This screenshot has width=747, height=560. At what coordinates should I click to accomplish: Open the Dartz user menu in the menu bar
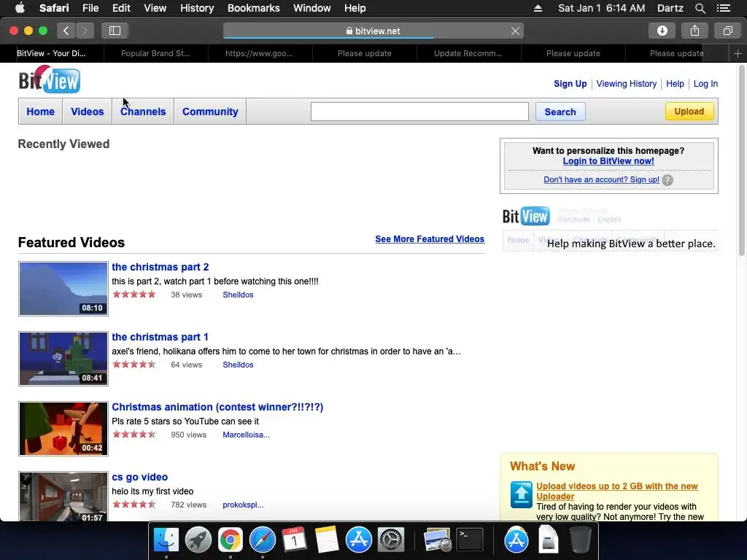coord(670,8)
